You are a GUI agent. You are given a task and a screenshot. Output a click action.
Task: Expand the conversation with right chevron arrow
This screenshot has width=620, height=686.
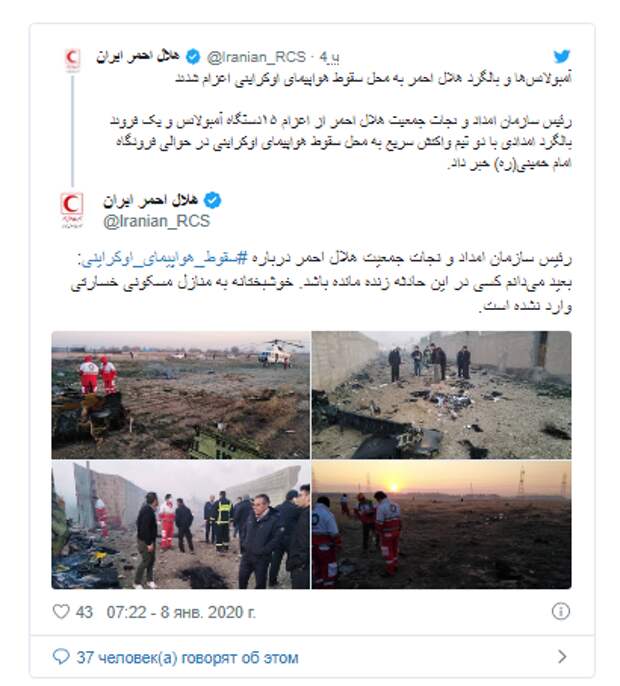(562, 656)
